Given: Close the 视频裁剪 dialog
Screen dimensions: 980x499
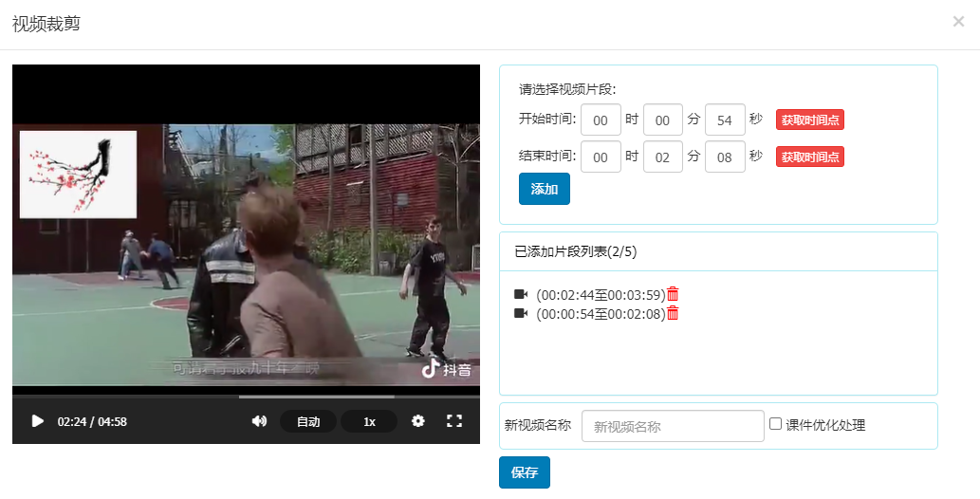Looking at the screenshot, I should (958, 22).
